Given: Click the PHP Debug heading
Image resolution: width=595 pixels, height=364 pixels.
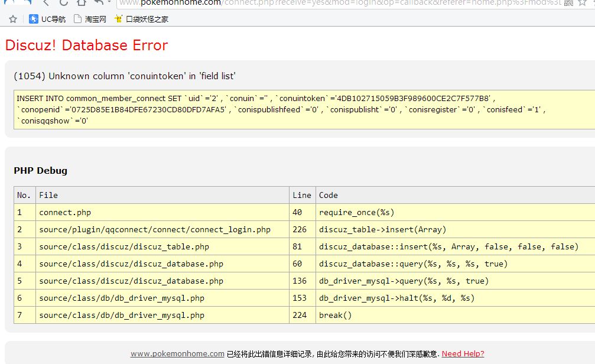Looking at the screenshot, I should [41, 170].
